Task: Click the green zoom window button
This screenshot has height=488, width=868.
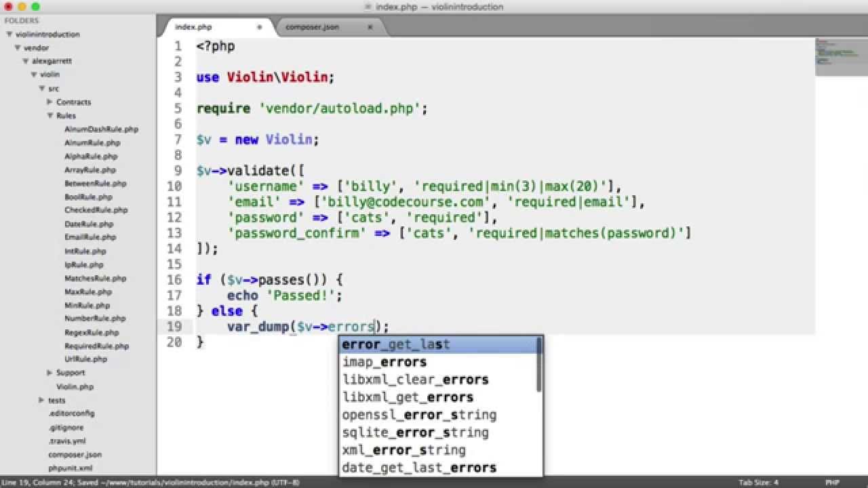Action: pyautogui.click(x=35, y=6)
